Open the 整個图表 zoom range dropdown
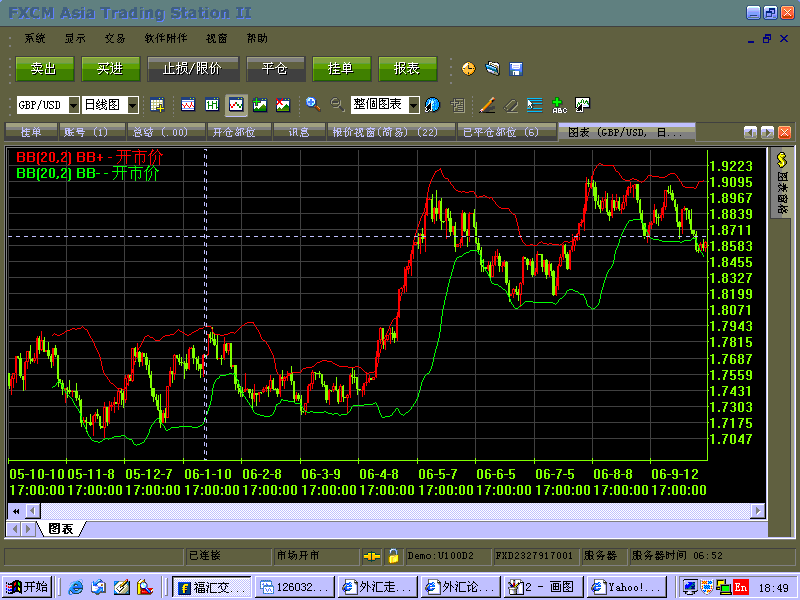The width and height of the screenshot is (800, 600). coord(413,105)
